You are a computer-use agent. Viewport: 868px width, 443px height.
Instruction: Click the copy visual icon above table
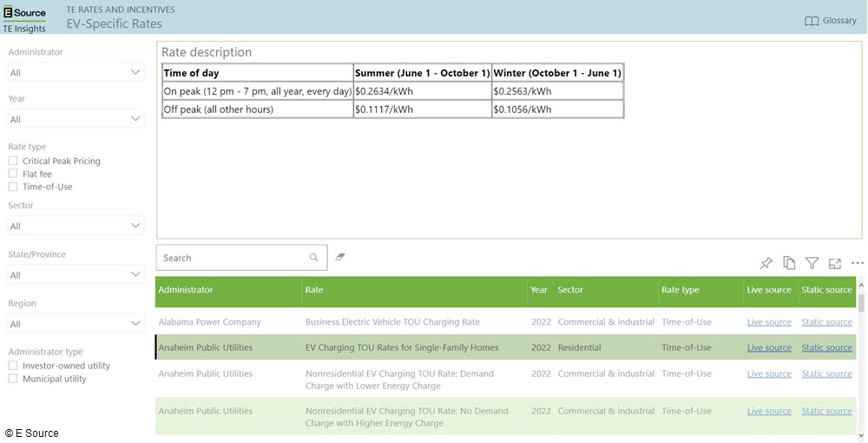click(789, 263)
